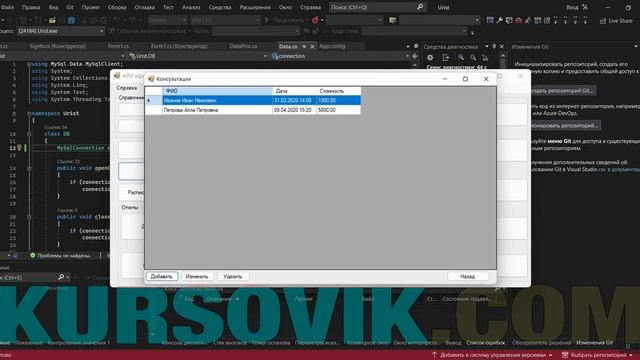Open the Средства menu

coord(220,7)
